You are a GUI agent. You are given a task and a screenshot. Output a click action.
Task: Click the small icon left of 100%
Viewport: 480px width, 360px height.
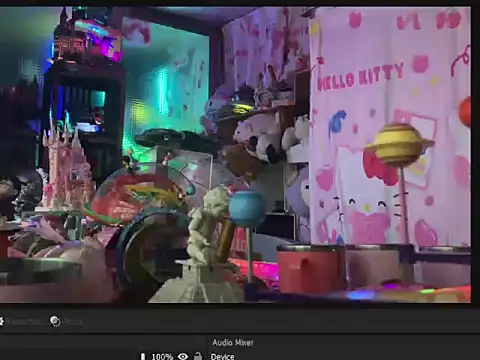143,356
